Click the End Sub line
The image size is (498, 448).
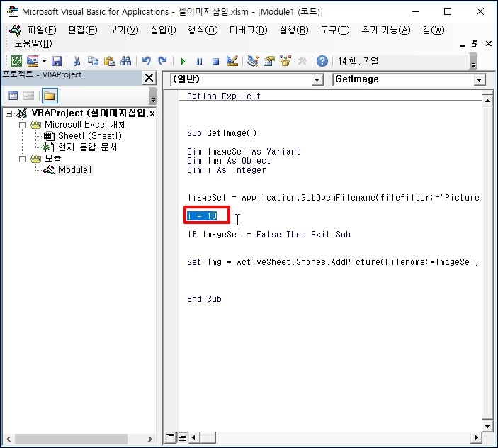[204, 299]
